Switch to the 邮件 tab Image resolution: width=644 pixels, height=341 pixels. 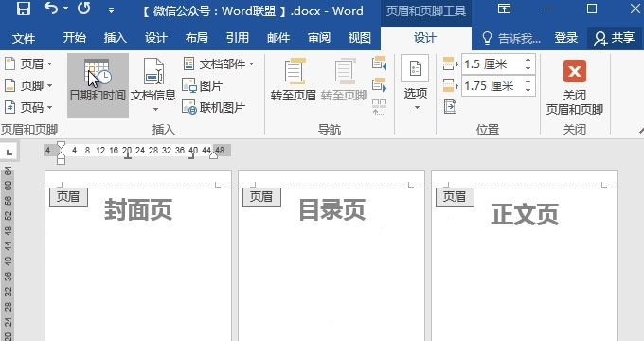click(278, 38)
